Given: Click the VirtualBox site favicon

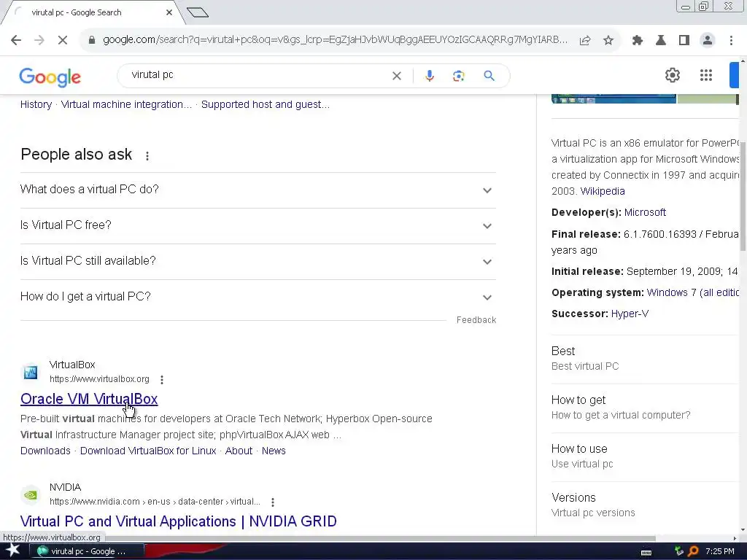Looking at the screenshot, I should click(31, 373).
